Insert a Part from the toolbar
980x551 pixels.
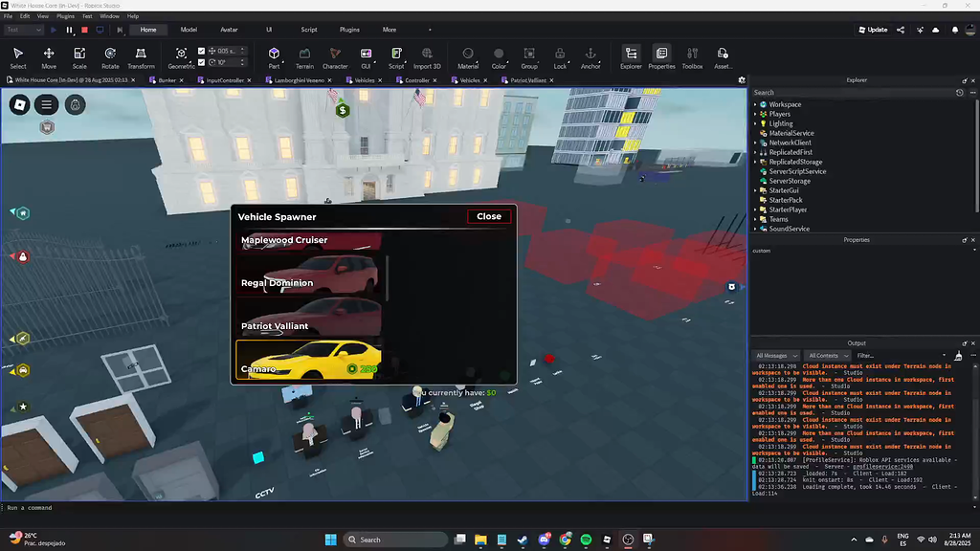(x=274, y=57)
